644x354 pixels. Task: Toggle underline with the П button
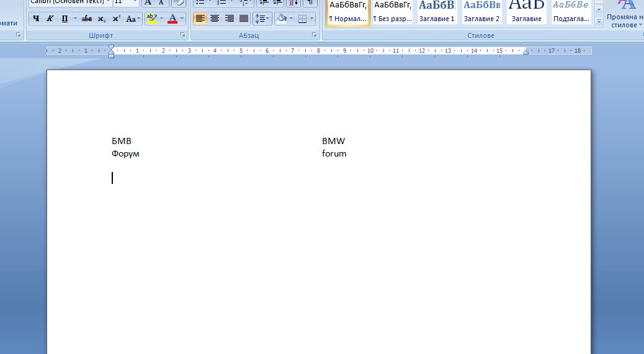(x=65, y=19)
